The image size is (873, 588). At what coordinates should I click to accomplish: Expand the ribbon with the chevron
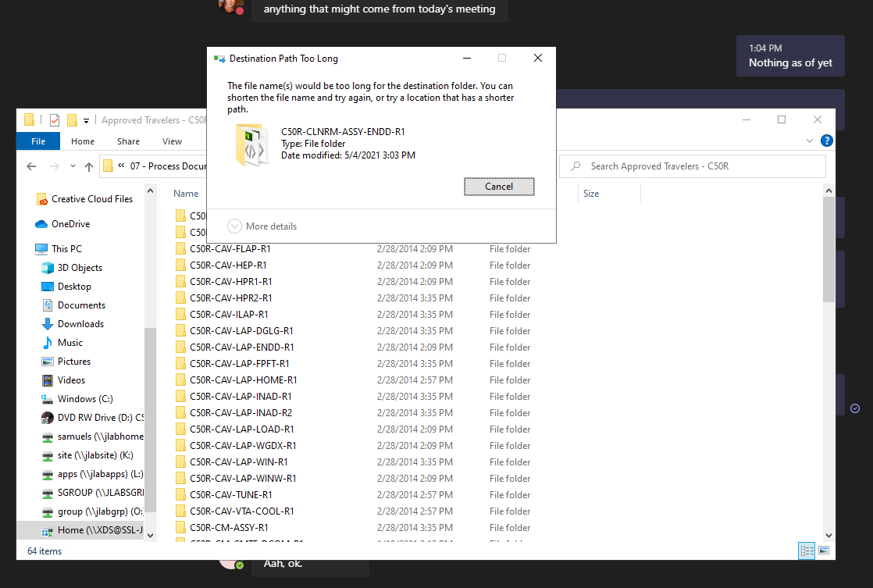coord(810,141)
